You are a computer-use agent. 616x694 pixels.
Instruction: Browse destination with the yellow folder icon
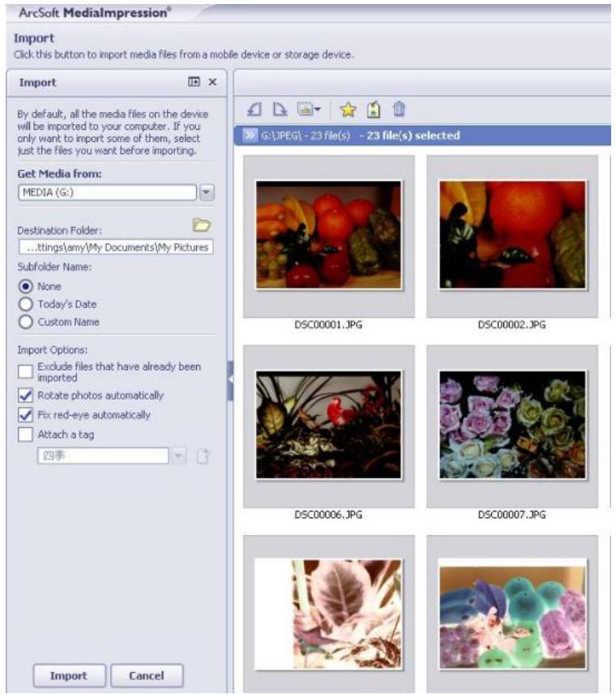tap(202, 225)
